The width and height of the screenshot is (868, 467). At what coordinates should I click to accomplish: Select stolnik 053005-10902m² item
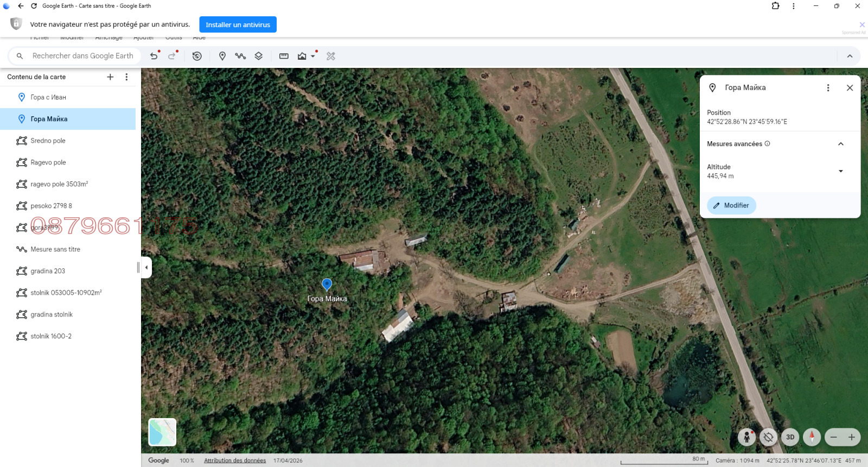(68, 293)
